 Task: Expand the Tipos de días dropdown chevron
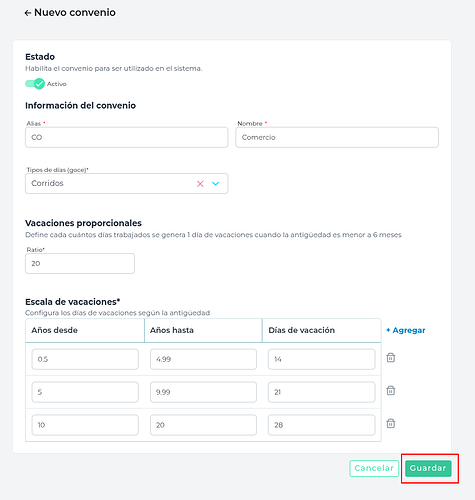(216, 184)
